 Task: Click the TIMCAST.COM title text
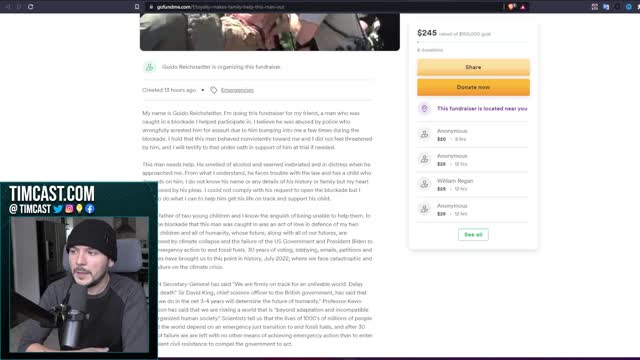(x=52, y=193)
